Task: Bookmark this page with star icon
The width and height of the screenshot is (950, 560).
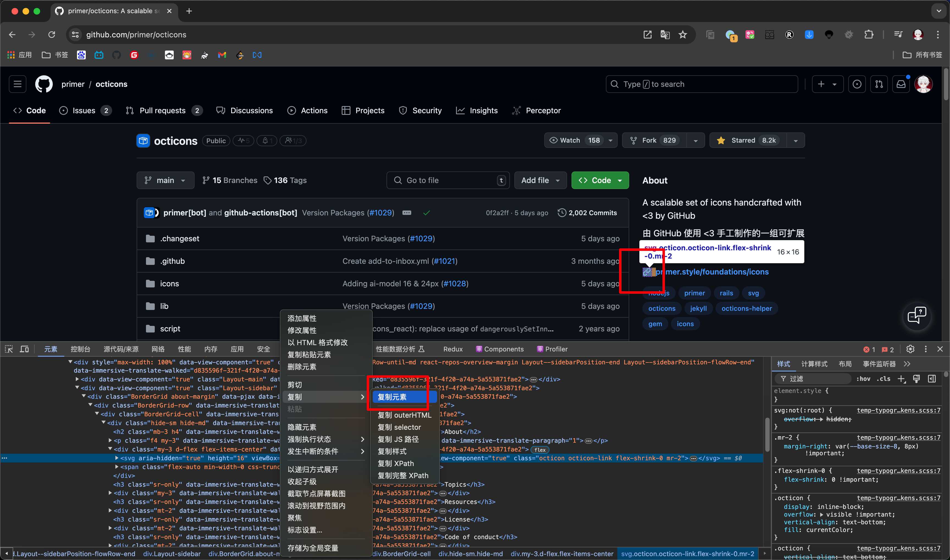Action: tap(683, 35)
